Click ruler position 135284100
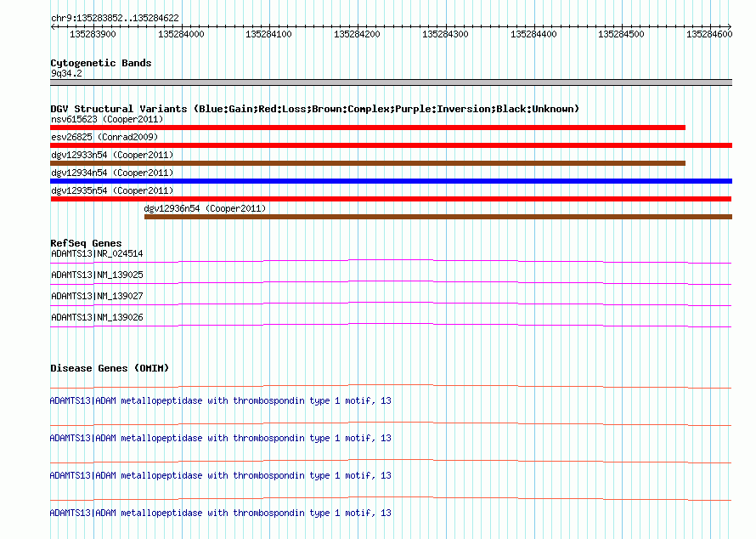The height and width of the screenshot is (539, 756). (268, 34)
